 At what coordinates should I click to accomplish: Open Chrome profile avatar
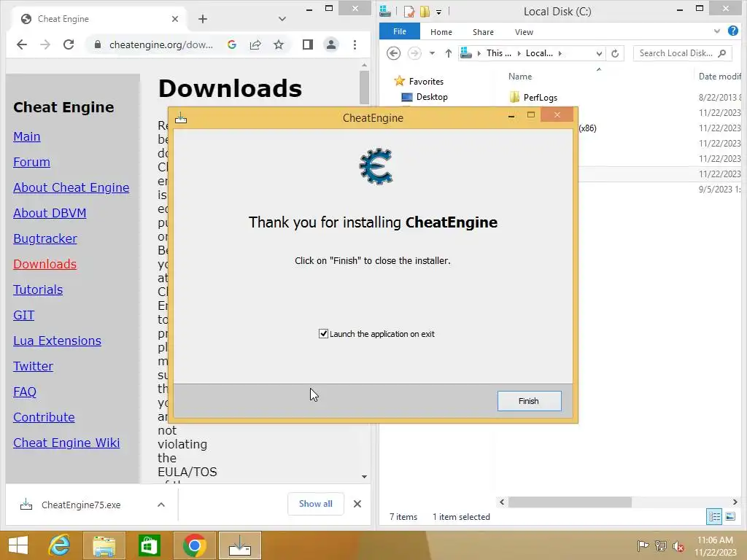pos(331,44)
